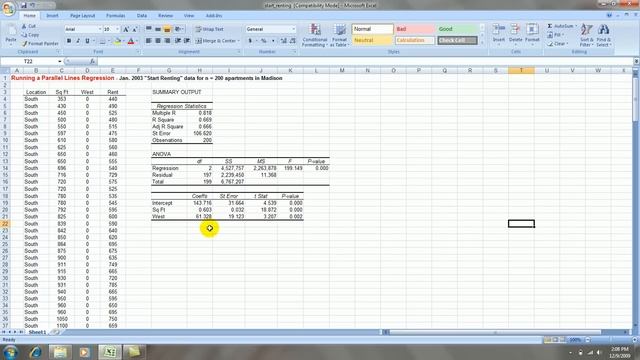Click the Sheet1 worksheet tab
The height and width of the screenshot is (360, 640).
point(38,332)
